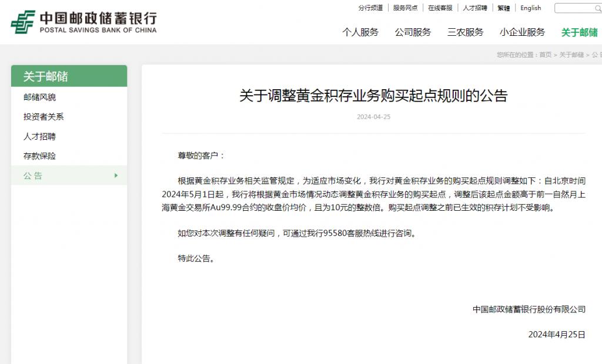
Task: Open 在线客服 online service link
Action: click(440, 8)
